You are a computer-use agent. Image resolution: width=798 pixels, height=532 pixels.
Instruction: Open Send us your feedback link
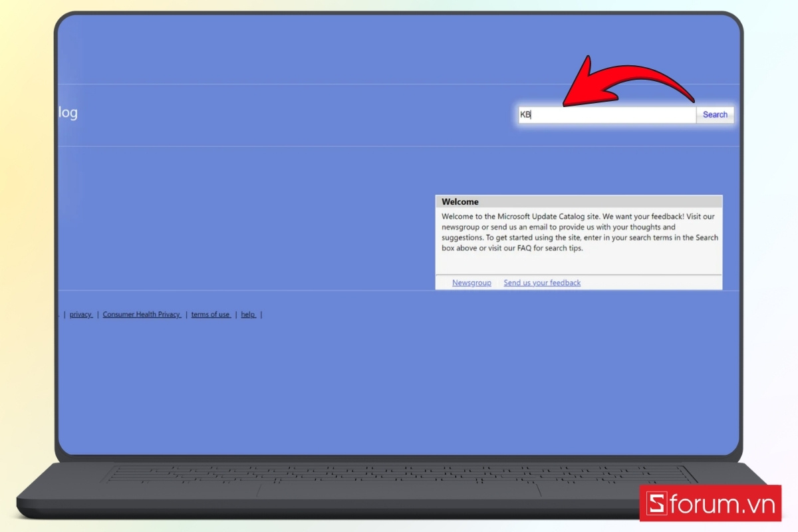542,283
